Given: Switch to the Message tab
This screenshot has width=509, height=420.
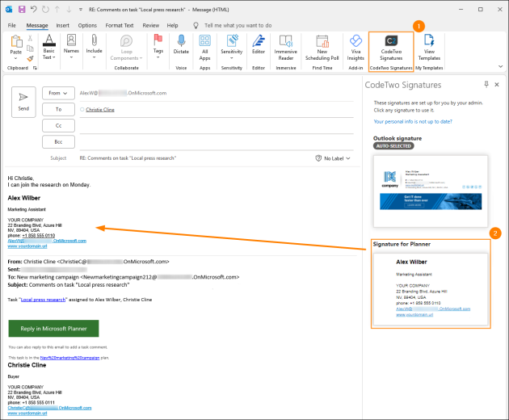Looking at the screenshot, I should pos(37,25).
